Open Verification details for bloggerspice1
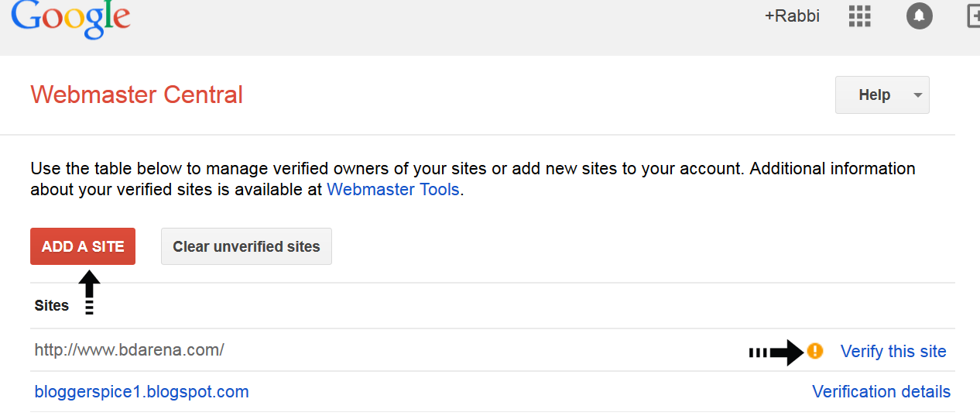The image size is (980, 416). click(x=881, y=392)
